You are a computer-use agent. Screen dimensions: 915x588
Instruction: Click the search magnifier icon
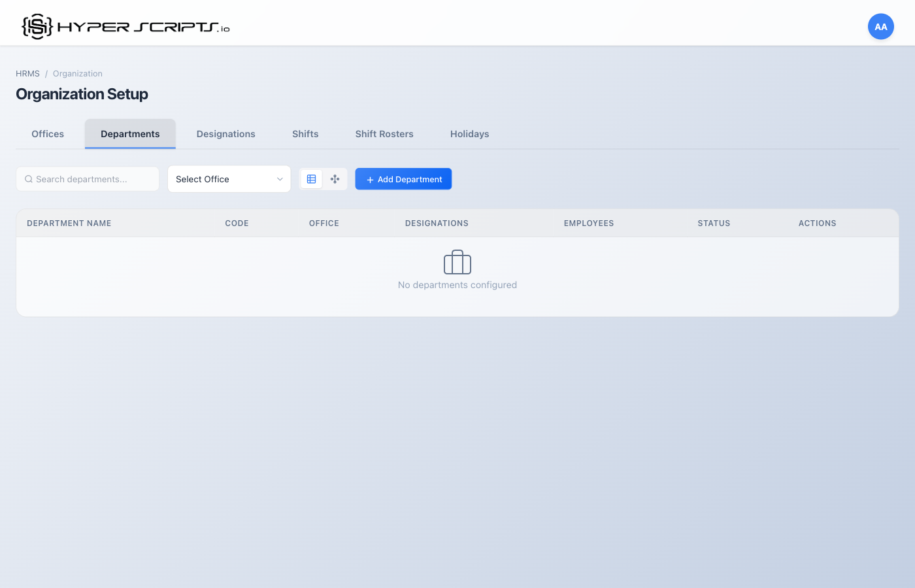(28, 178)
